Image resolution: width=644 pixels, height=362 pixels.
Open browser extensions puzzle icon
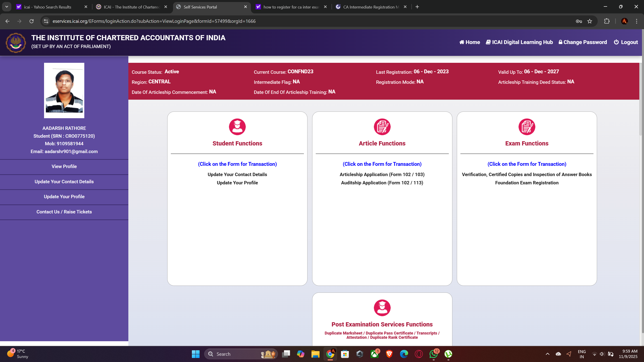pos(607,21)
